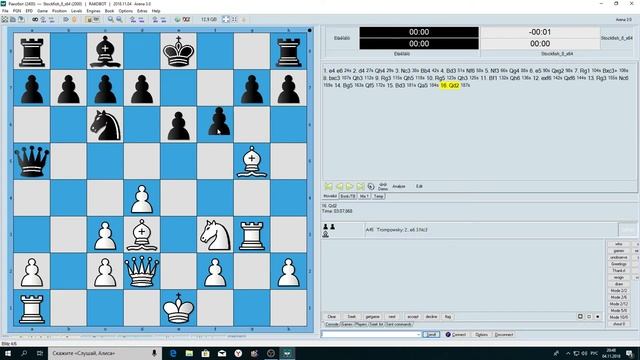Select the highlighted move 16. Qd2
Screen dimensions: 640x360
pyautogui.click(x=450, y=85)
